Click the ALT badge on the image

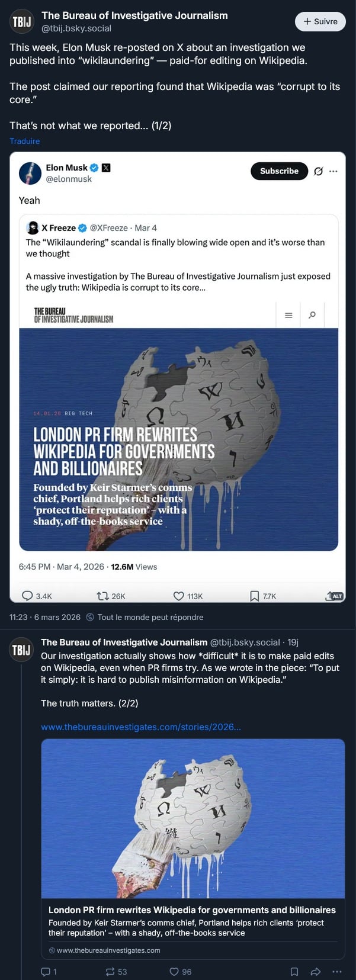pos(335,596)
